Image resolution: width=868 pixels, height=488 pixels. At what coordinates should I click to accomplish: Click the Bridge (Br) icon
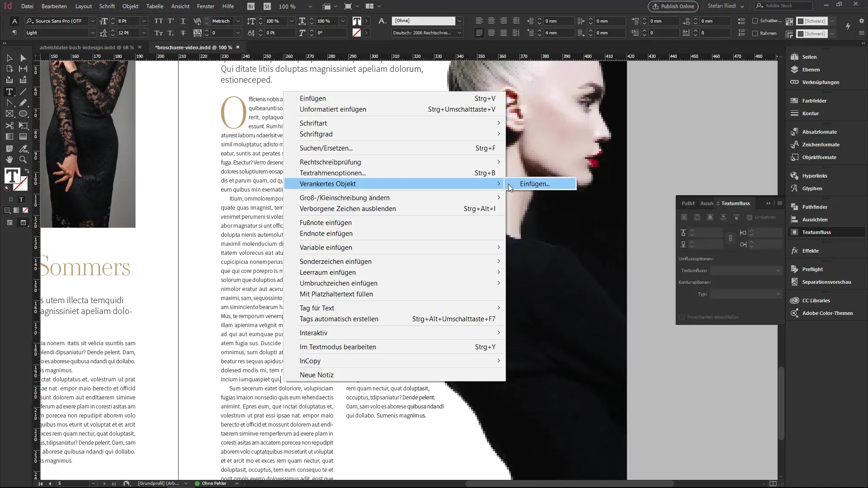coord(251,6)
